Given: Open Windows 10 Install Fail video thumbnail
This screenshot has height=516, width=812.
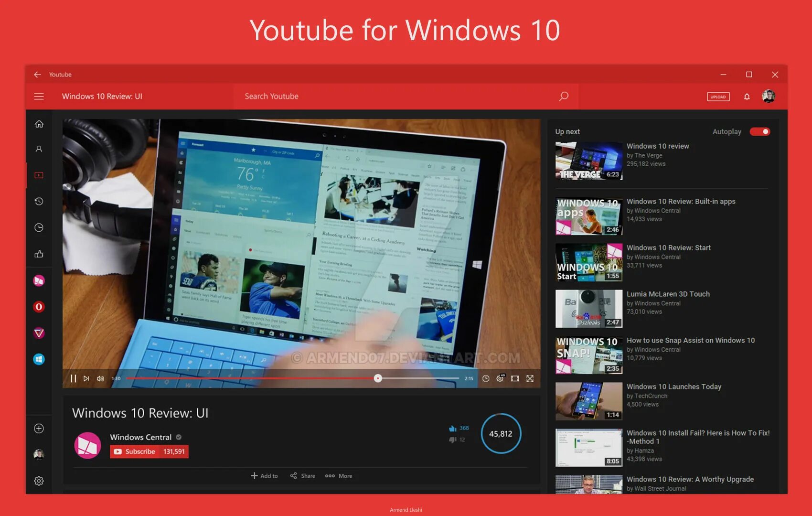Looking at the screenshot, I should pyautogui.click(x=589, y=448).
